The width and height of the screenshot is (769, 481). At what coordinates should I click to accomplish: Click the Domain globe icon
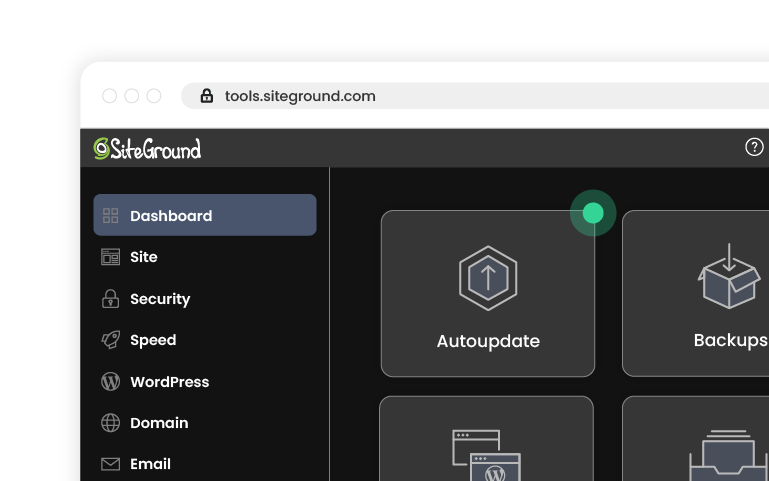point(110,423)
